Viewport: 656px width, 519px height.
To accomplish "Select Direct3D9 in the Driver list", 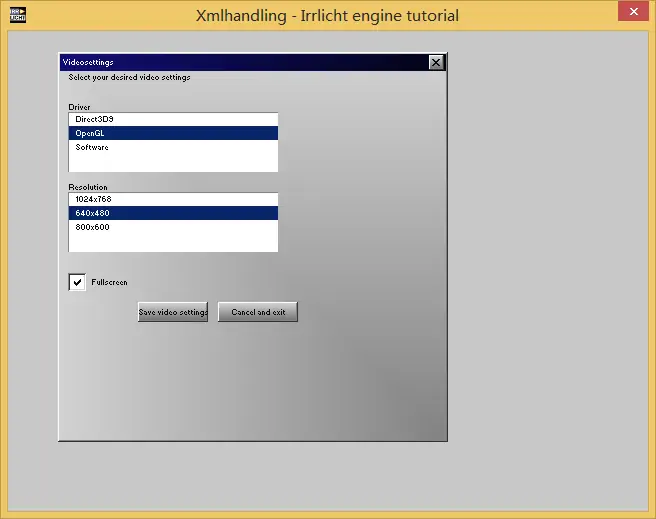I will [x=94, y=119].
